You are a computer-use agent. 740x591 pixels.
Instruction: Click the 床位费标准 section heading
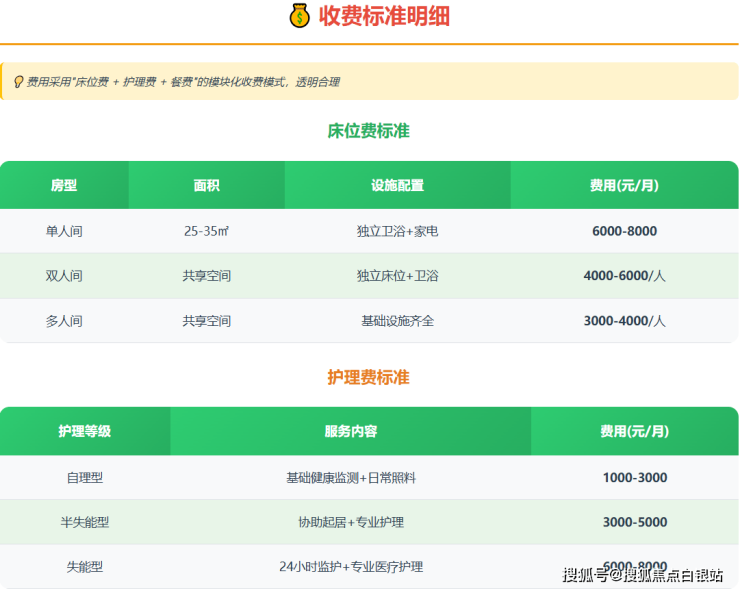368,131
